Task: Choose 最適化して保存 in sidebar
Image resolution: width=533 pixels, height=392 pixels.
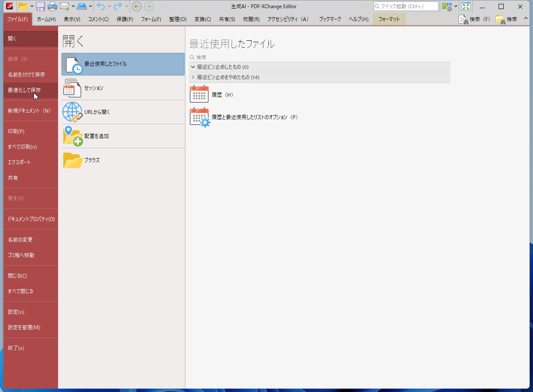Action: click(31, 90)
